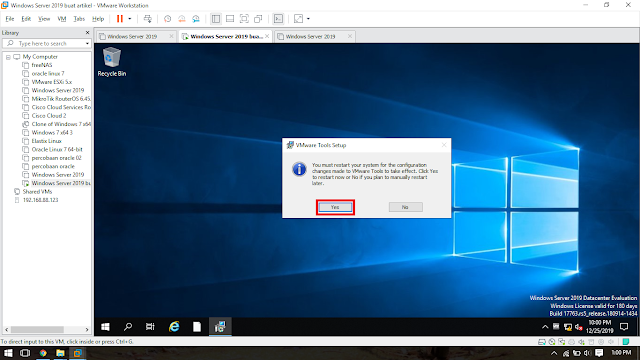
Task: Click the guest muted volume icon
Action: click(x=579, y=327)
